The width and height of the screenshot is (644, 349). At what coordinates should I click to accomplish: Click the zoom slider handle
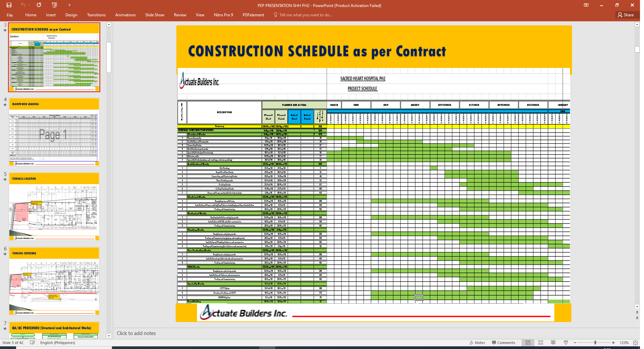(x=595, y=343)
